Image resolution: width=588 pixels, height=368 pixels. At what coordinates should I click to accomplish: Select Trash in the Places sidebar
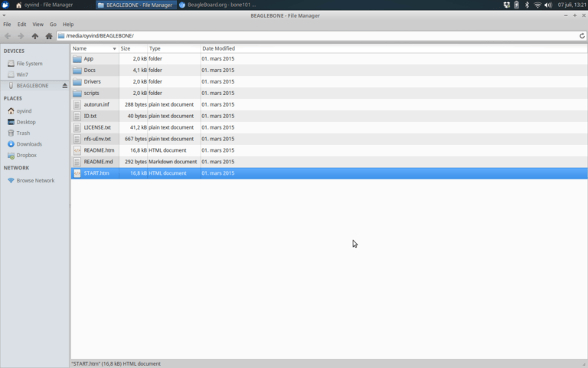click(x=23, y=133)
